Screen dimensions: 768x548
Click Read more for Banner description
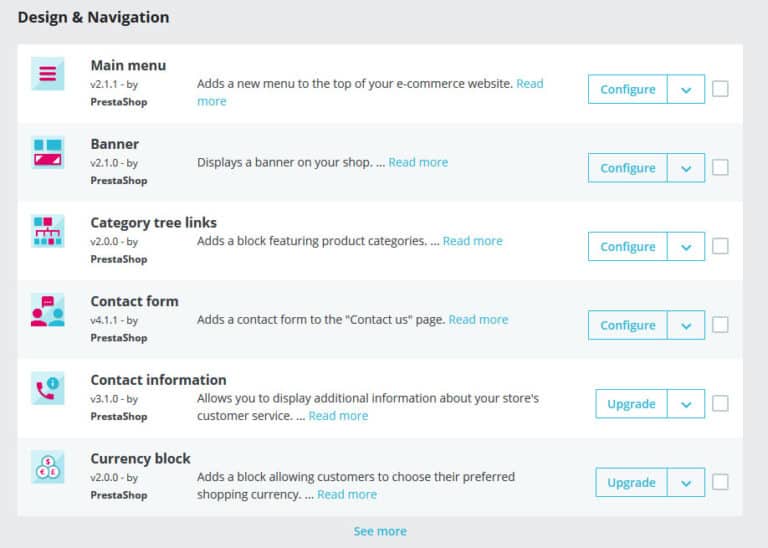coord(418,162)
